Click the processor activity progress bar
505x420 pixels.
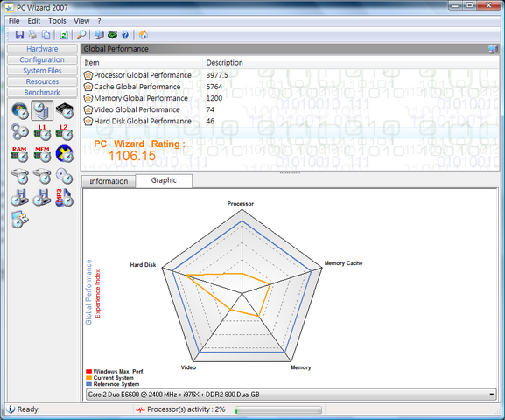(x=278, y=410)
